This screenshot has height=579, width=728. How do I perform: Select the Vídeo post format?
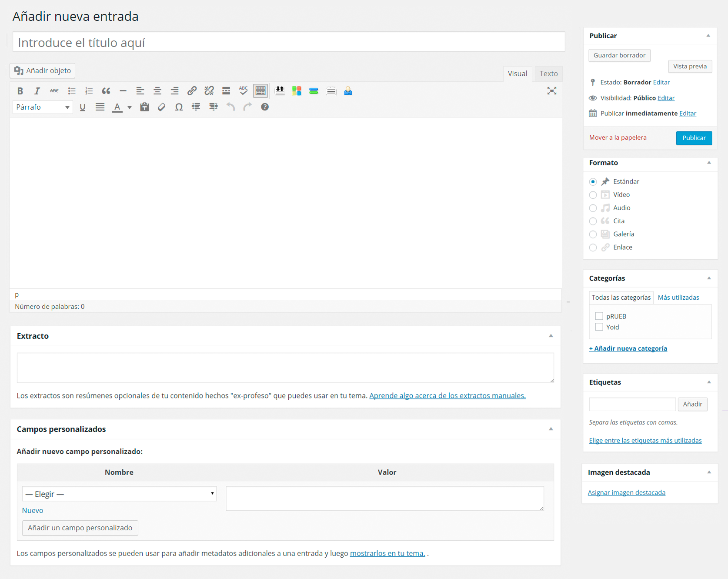pos(593,195)
